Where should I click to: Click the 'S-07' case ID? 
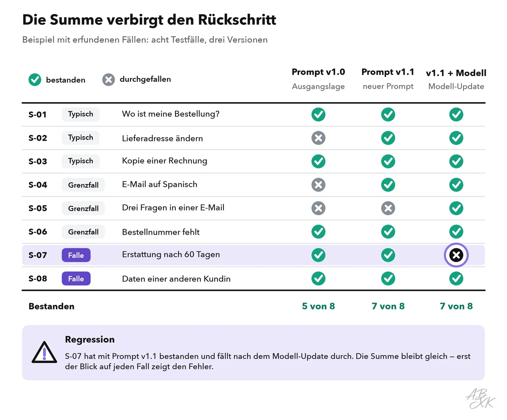pos(38,255)
